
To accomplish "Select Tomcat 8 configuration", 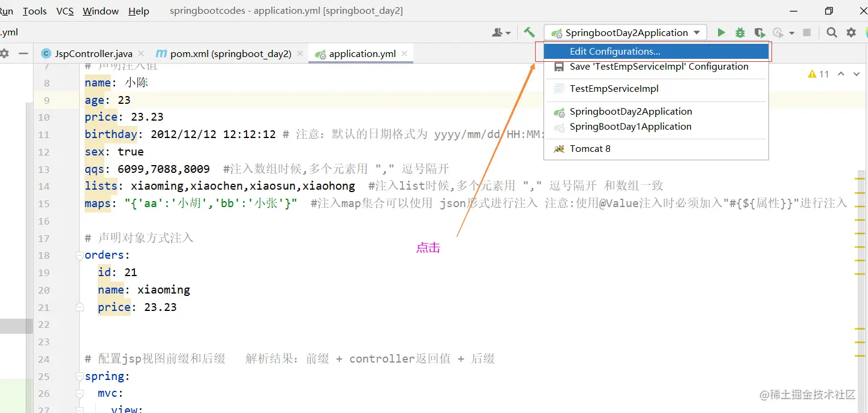I will (656, 148).
